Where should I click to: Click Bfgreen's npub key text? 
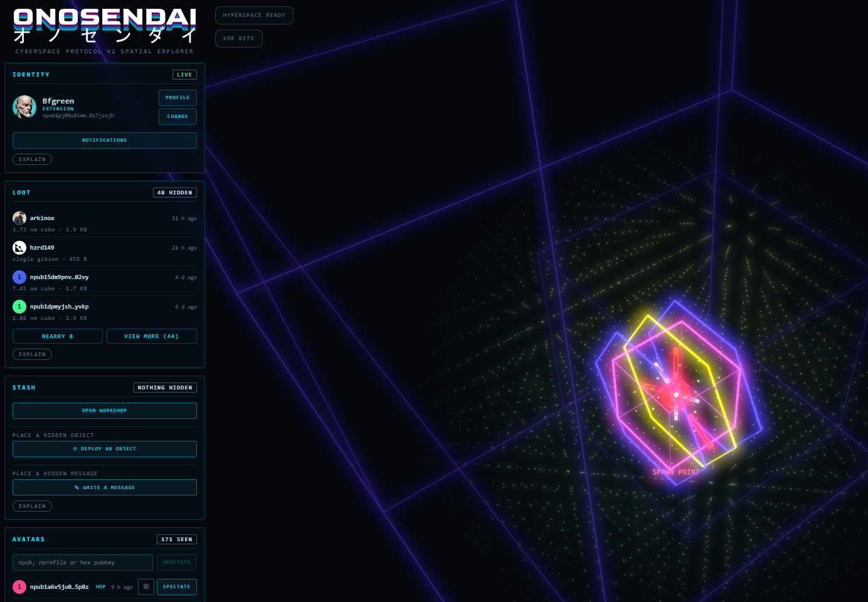coord(78,115)
